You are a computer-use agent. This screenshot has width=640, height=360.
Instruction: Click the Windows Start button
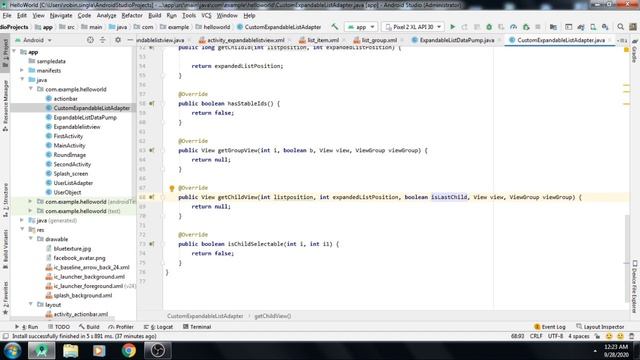[12, 351]
